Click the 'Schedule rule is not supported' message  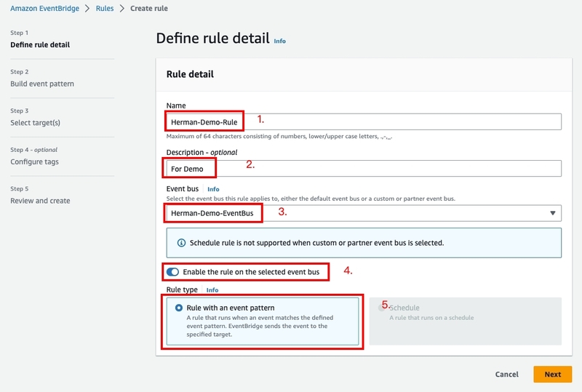point(316,243)
